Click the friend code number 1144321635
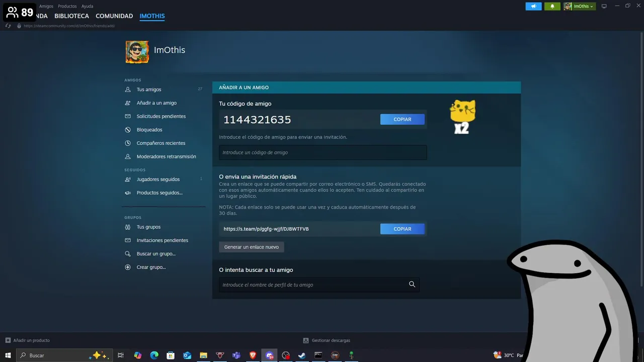The width and height of the screenshot is (644, 362). [257, 120]
